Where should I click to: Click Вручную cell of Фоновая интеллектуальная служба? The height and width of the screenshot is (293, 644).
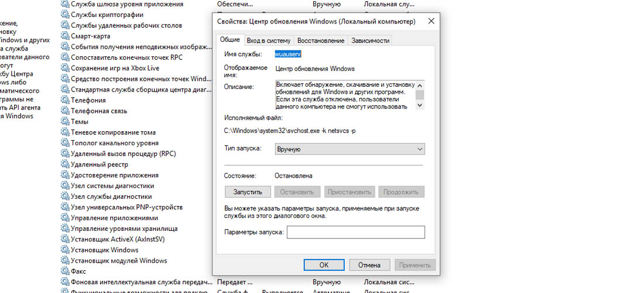click(x=327, y=282)
